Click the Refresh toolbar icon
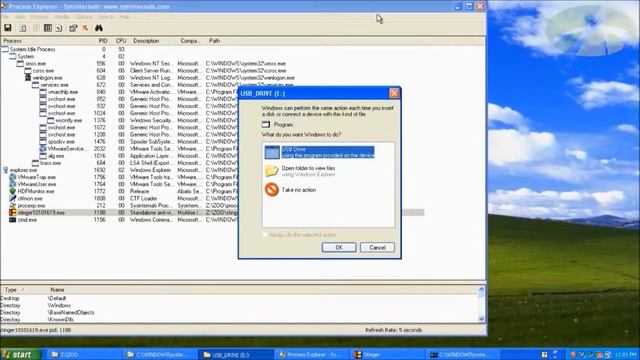 point(23,28)
